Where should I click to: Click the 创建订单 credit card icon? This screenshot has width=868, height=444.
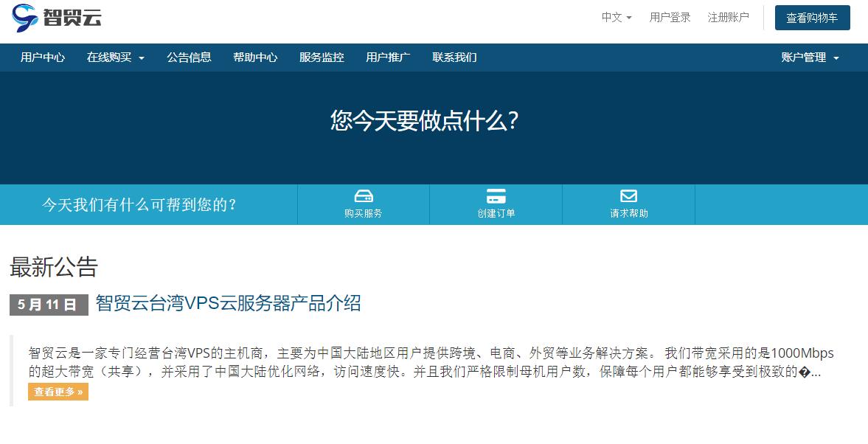[x=496, y=196]
